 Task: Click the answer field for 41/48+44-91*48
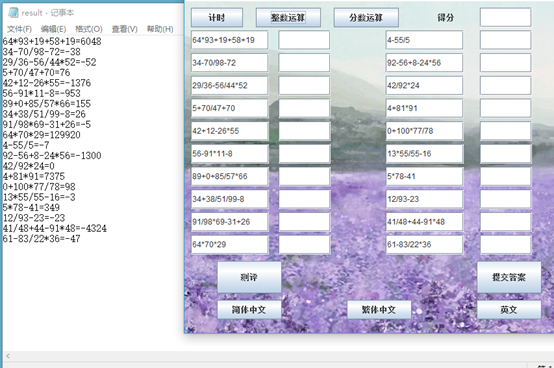[x=505, y=222]
